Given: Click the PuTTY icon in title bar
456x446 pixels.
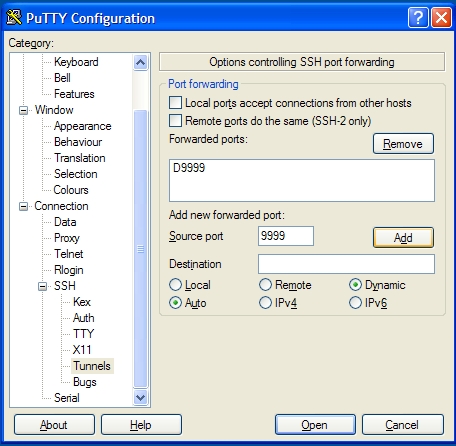Looking at the screenshot, I should 14,18.
